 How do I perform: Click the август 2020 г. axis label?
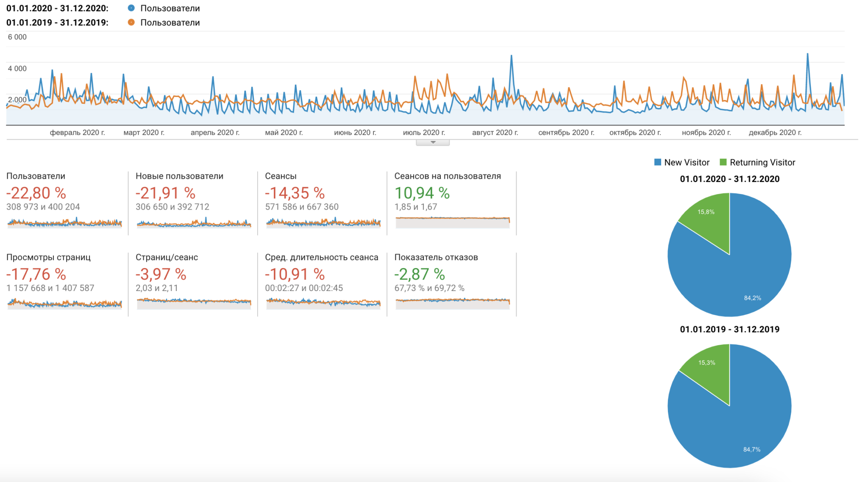[495, 133]
